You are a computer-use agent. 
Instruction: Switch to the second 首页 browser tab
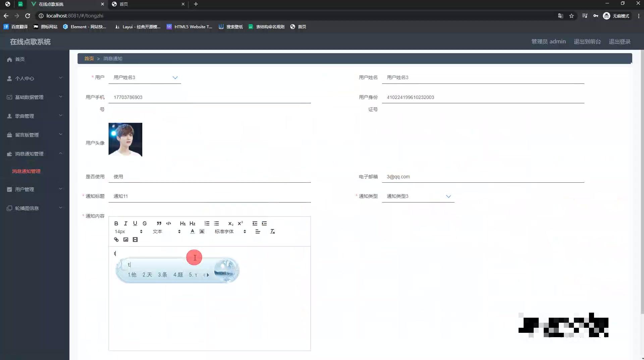pos(148,4)
